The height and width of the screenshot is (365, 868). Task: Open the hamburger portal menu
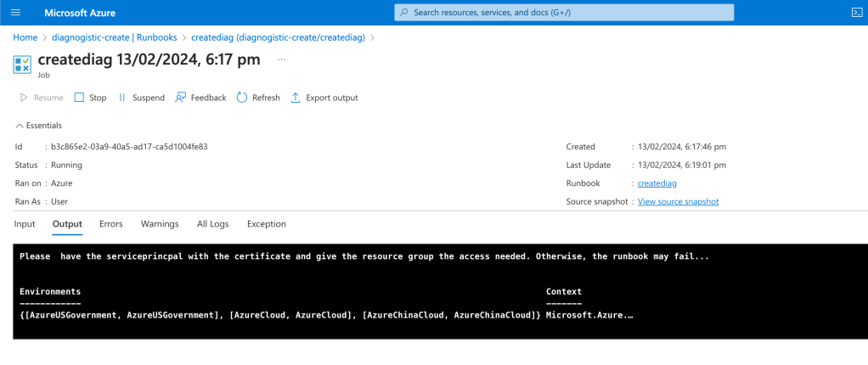click(x=15, y=12)
